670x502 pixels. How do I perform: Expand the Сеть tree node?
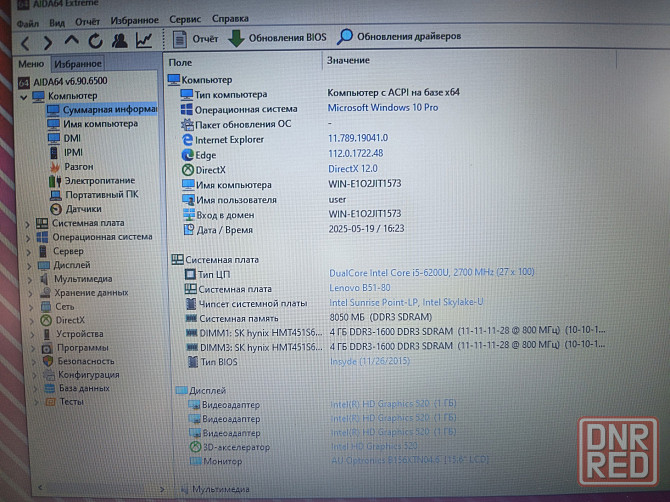pyautogui.click(x=32, y=307)
